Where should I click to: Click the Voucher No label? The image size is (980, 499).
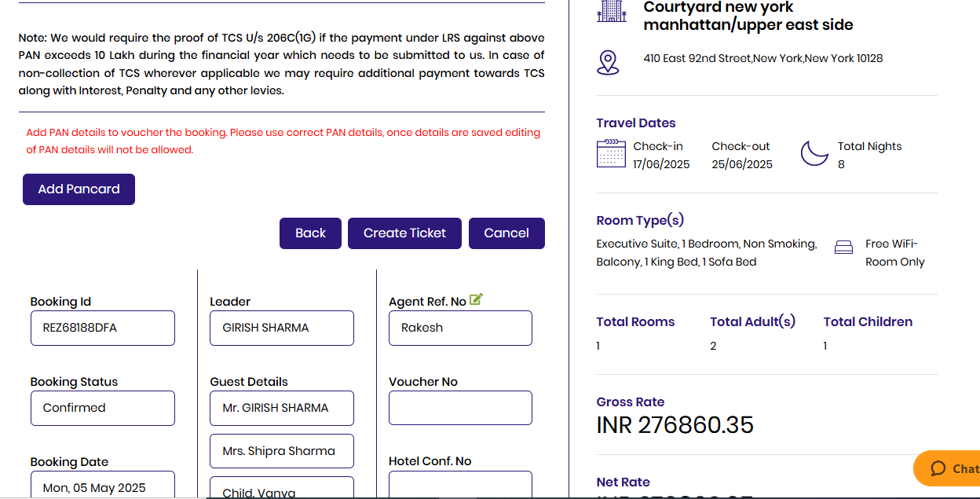point(422,382)
